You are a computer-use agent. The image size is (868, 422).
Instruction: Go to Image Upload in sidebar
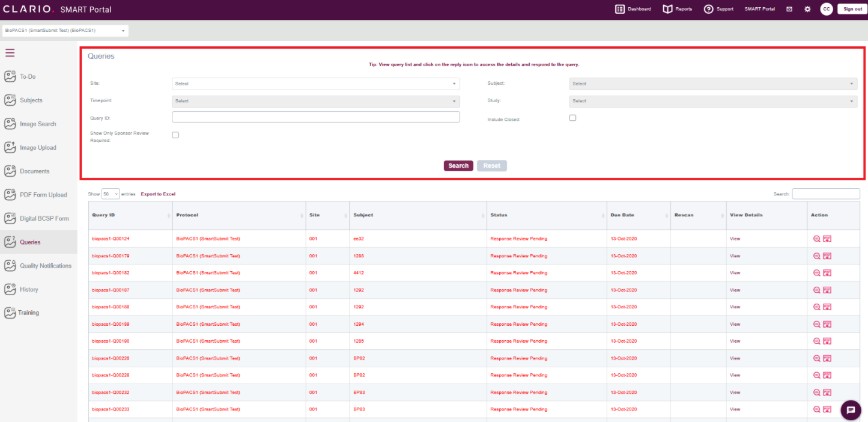[x=37, y=148]
